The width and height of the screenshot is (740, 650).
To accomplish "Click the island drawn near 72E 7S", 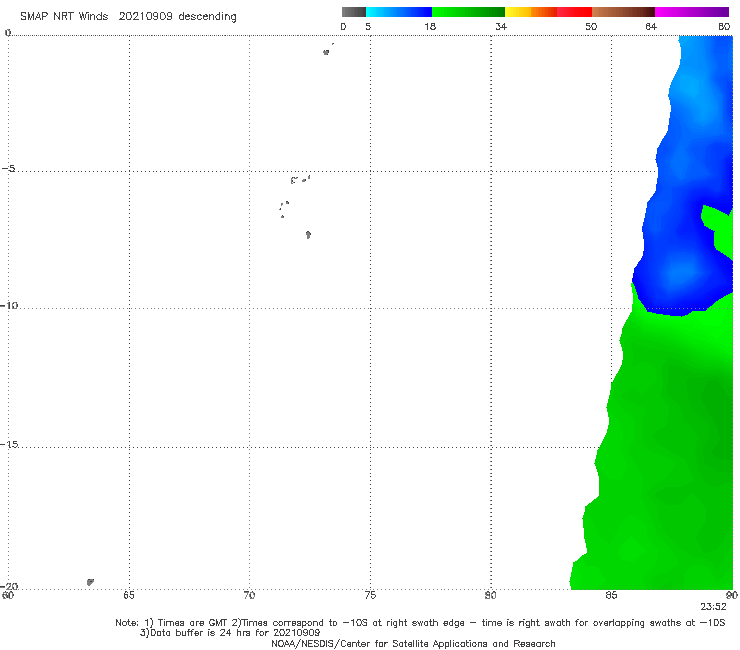I will pyautogui.click(x=308, y=235).
